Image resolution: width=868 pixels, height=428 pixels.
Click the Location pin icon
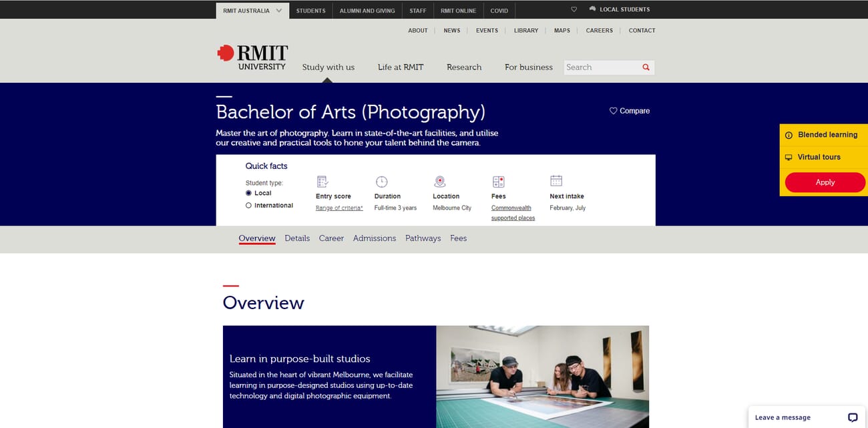point(439,182)
